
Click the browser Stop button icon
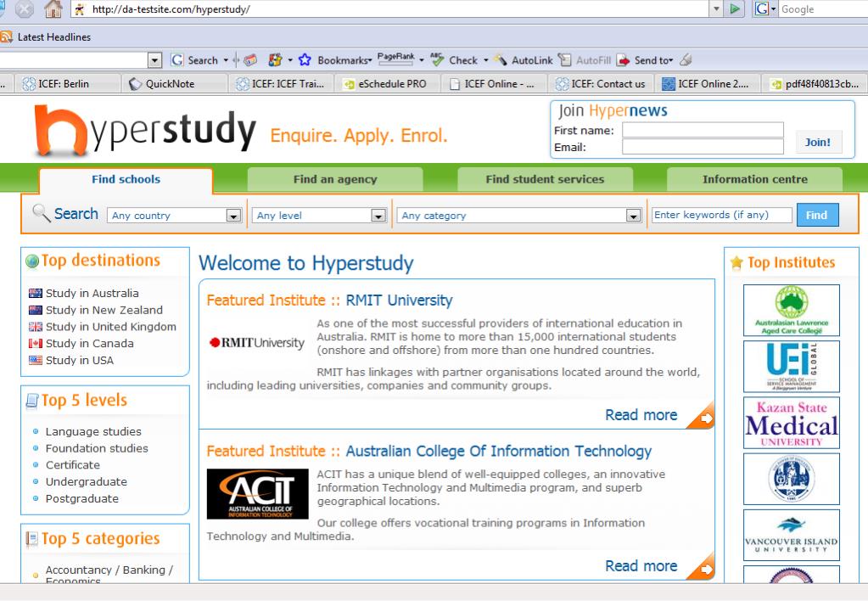24,8
